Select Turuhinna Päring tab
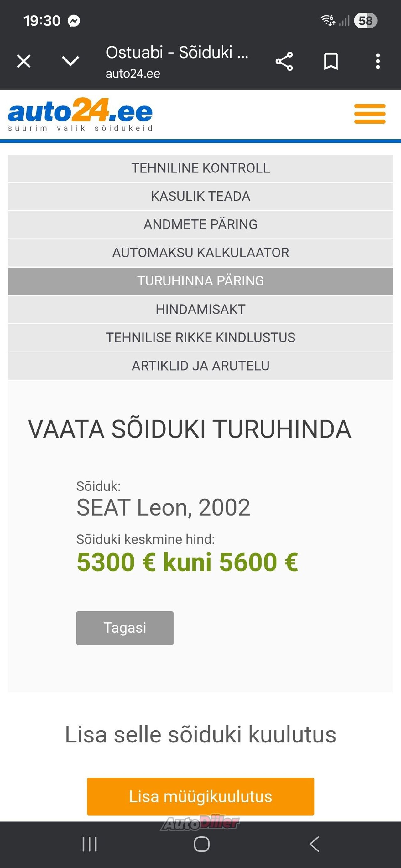This screenshot has width=401, height=868. tap(200, 281)
